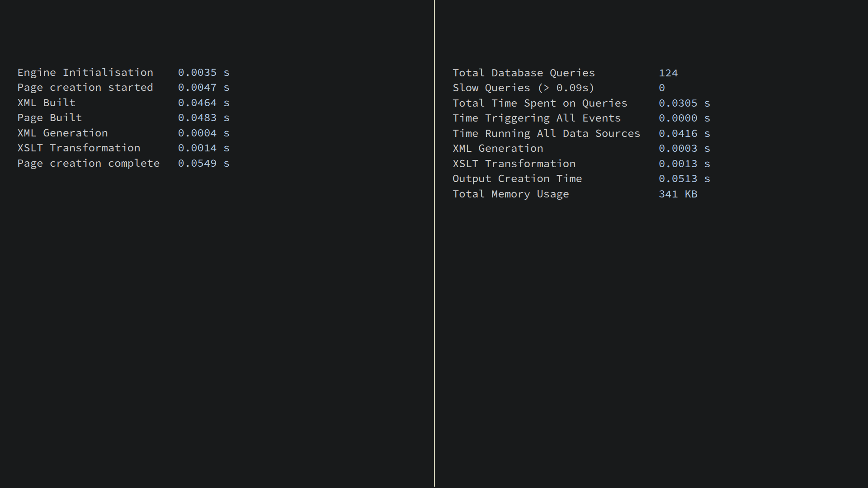This screenshot has height=488, width=868.
Task: Click the 0.0014 s XSLT Transformation value
Action: (203, 148)
